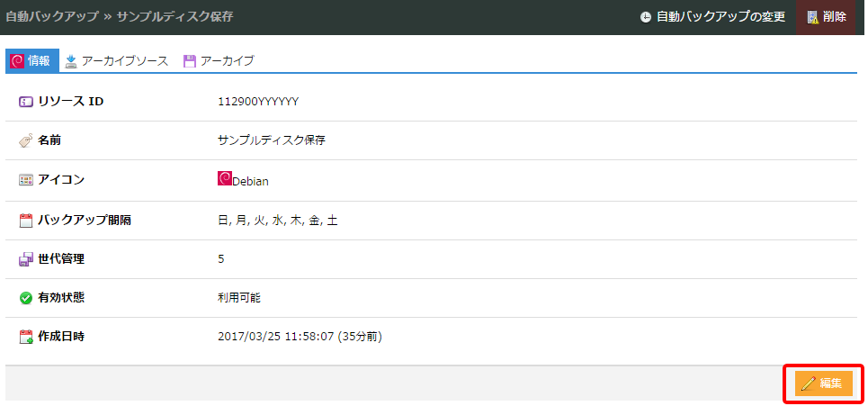Switch to the アーカイブ tab
This screenshot has width=868, height=406.
point(219,61)
